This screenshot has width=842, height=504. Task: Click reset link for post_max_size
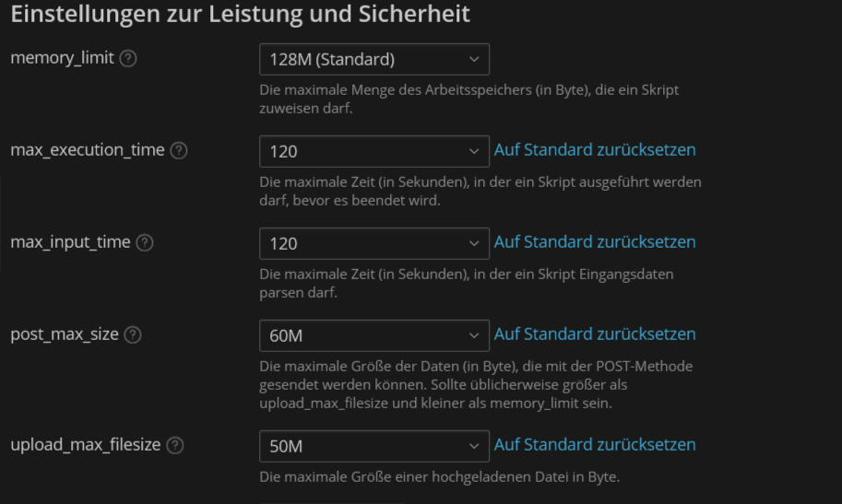pyautogui.click(x=595, y=334)
